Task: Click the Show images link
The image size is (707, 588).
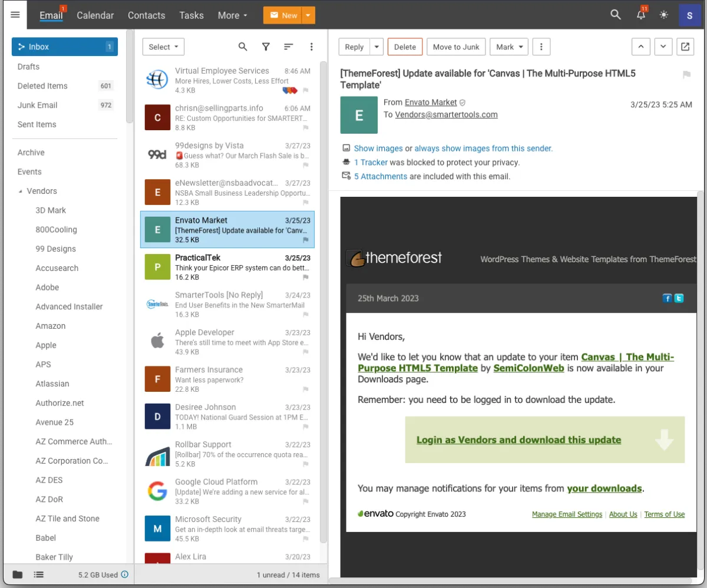Action: point(378,148)
